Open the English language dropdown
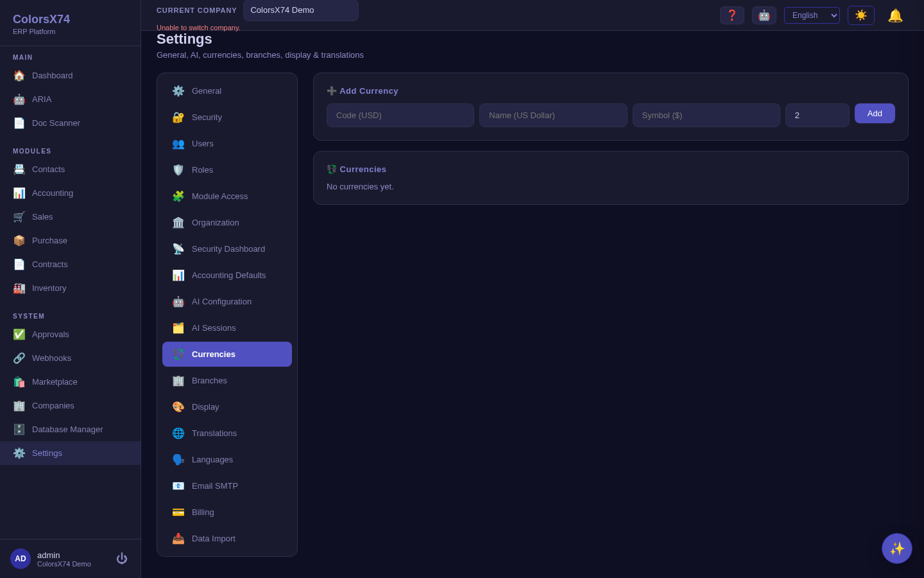This screenshot has height=578, width=924. point(812,15)
